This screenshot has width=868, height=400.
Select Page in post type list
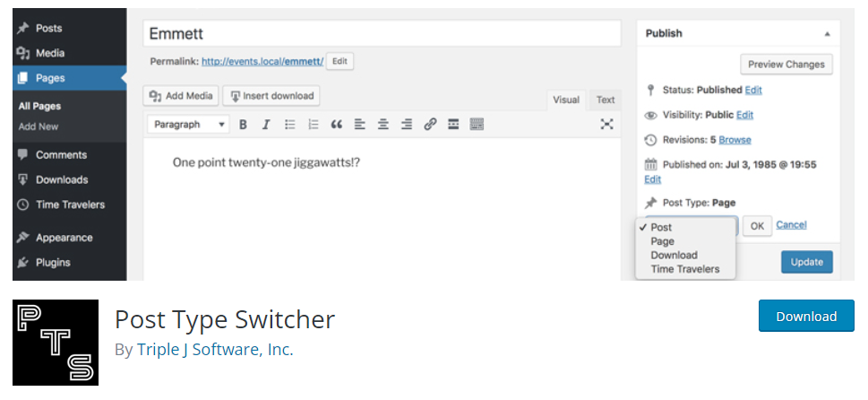tap(685, 241)
